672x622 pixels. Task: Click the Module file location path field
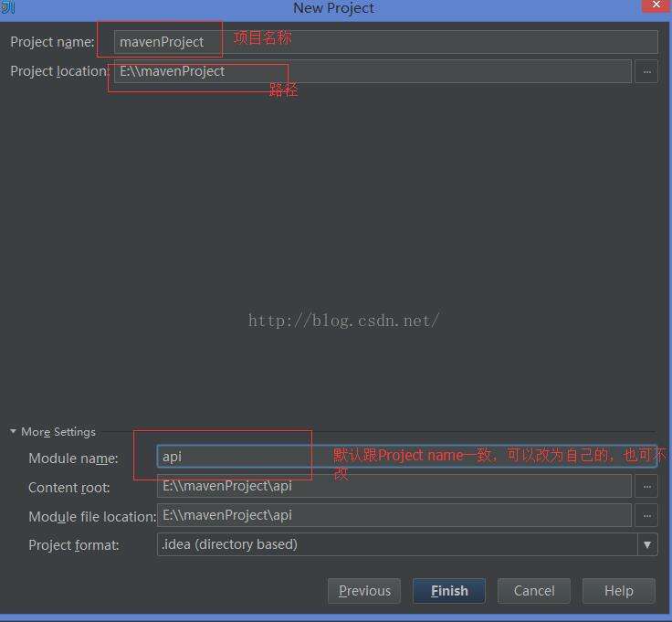(x=393, y=515)
